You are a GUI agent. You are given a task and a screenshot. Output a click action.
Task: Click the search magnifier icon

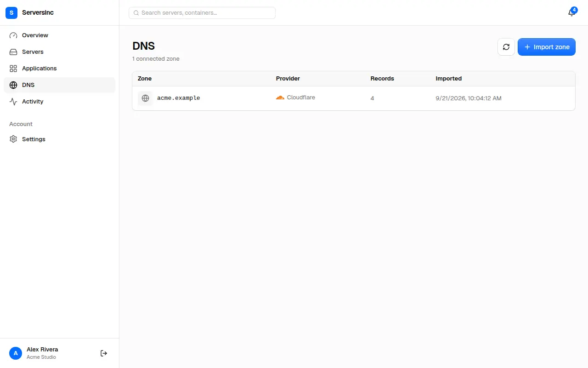coord(136,13)
